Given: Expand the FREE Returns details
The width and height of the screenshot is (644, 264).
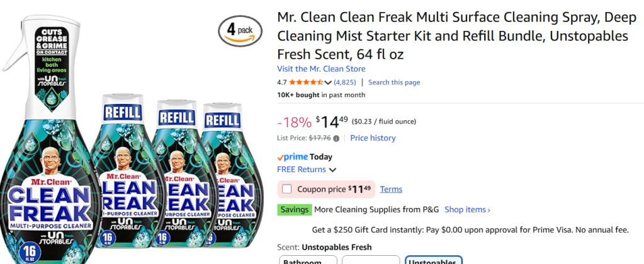Looking at the screenshot, I should tap(332, 169).
